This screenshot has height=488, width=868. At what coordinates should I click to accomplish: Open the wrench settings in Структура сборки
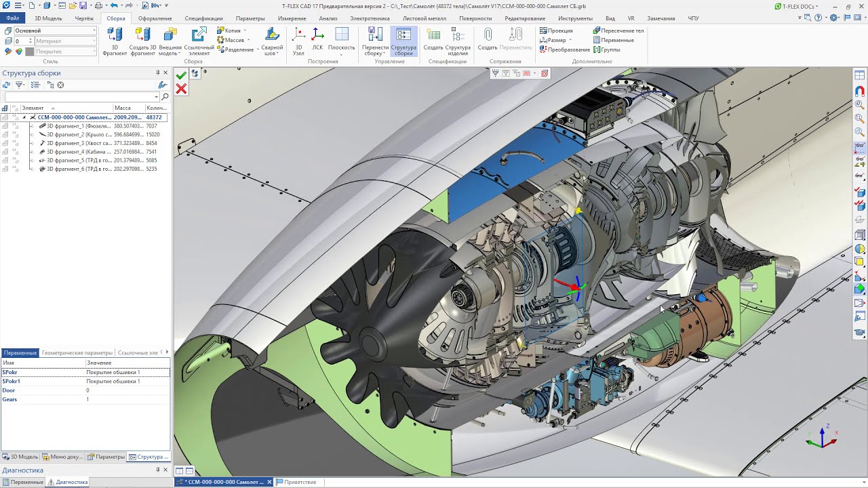[163, 85]
